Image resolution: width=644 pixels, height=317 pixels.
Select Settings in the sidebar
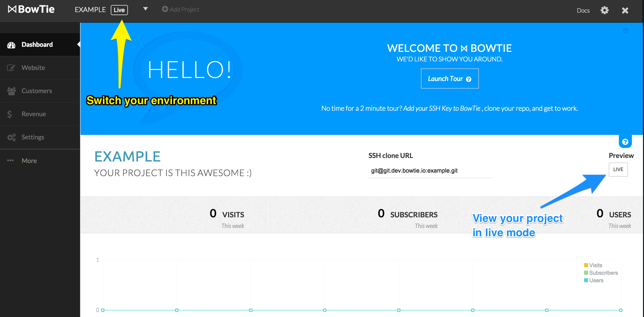pos(40,137)
